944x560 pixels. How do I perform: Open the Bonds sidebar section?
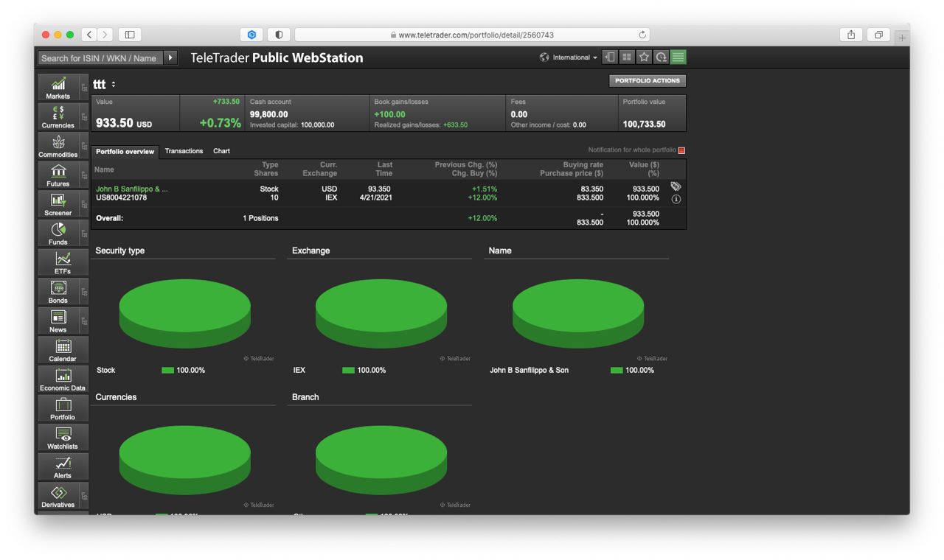pyautogui.click(x=58, y=291)
